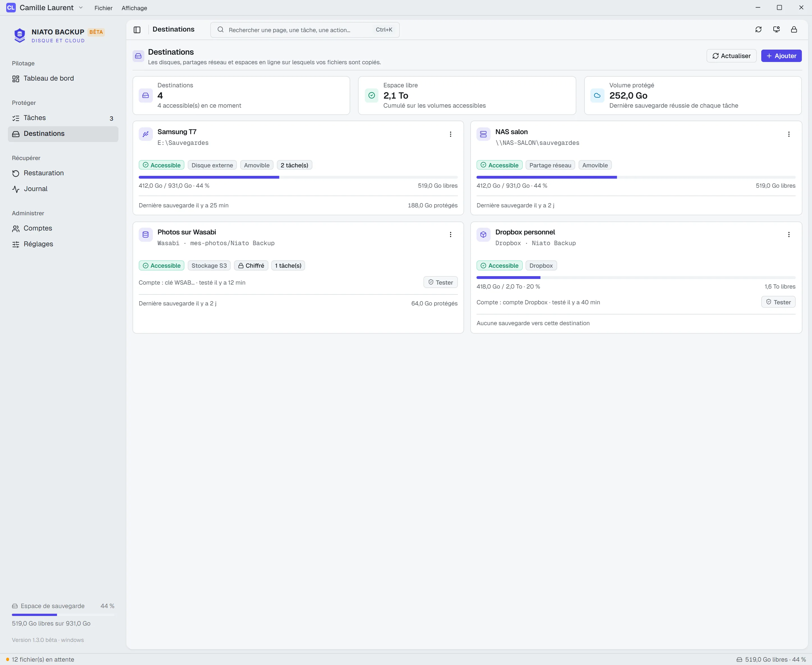The image size is (812, 665).
Task: Click the Niato Backup shield logo
Action: (x=19, y=35)
